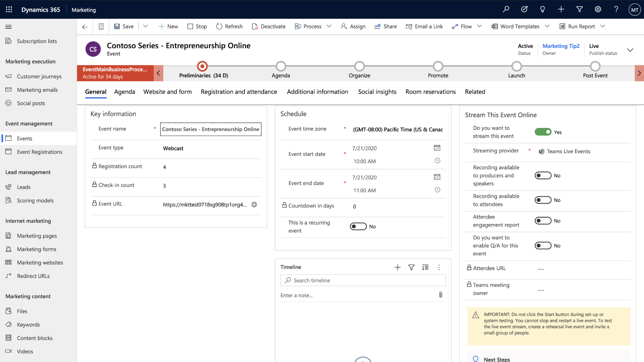This screenshot has height=362, width=644.
Task: Click the Preliminaries stage circle
Action: [202, 66]
